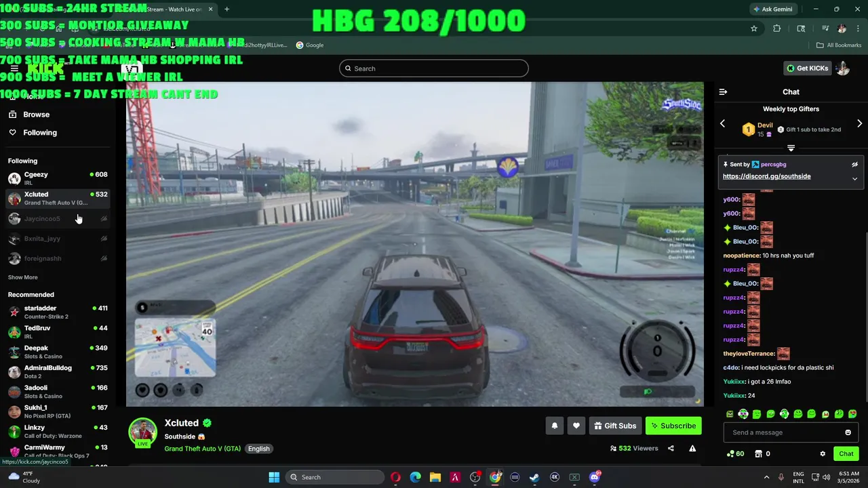The height and width of the screenshot is (488, 868).
Task: Open Chrome media controls icon
Action: click(x=825, y=28)
